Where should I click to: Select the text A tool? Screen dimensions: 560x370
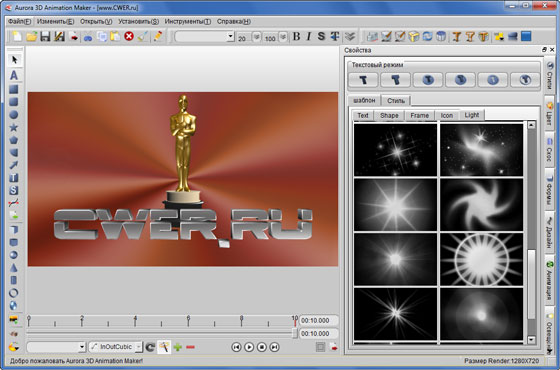[x=14, y=75]
